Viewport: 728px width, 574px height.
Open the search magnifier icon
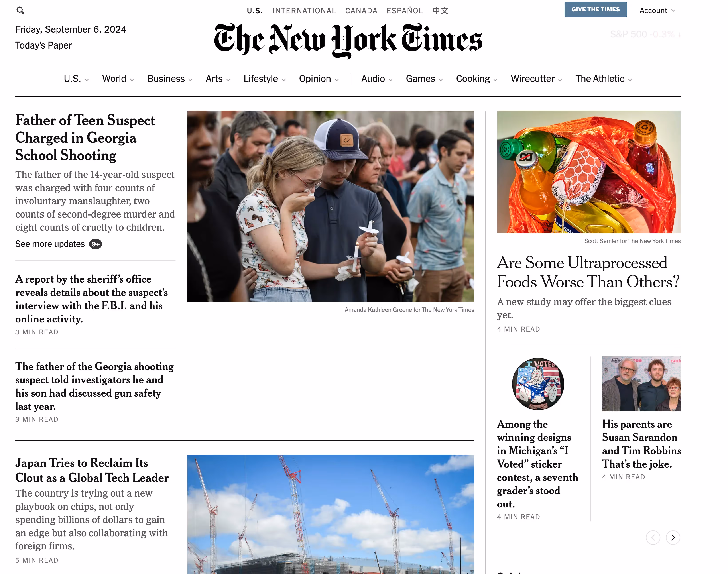(x=20, y=10)
